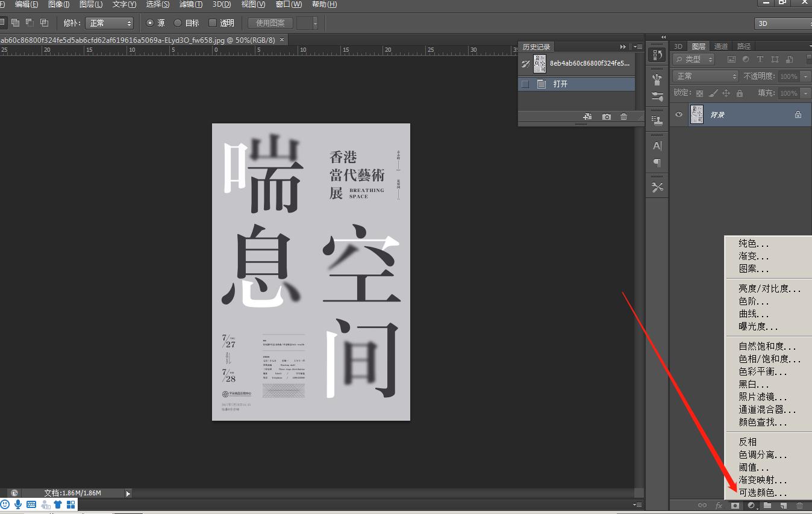The image size is (812, 514).
Task: Click the 使用图案 button
Action: [x=270, y=23]
